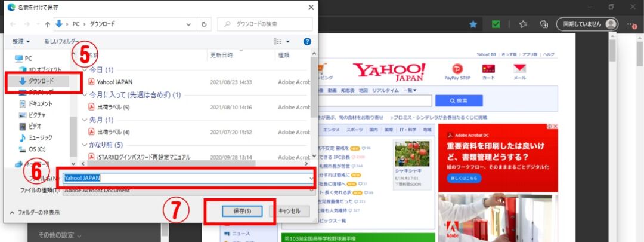Open the view options dropdown arrow
This screenshot has width=644, height=242.
(x=287, y=42)
